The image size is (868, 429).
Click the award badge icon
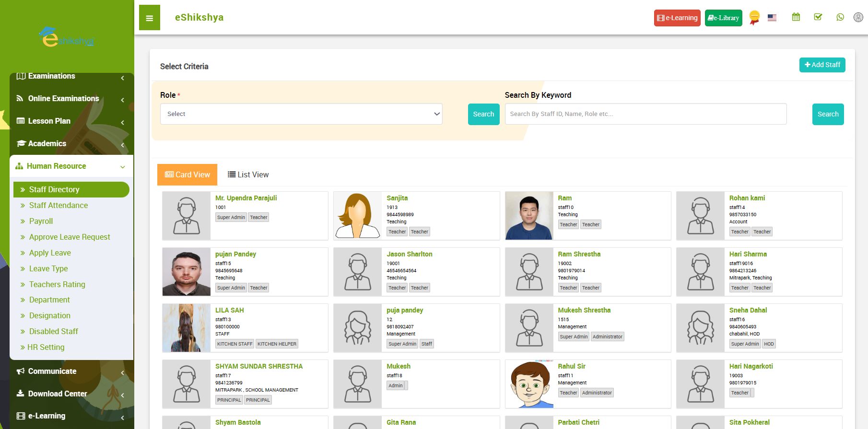coord(754,18)
